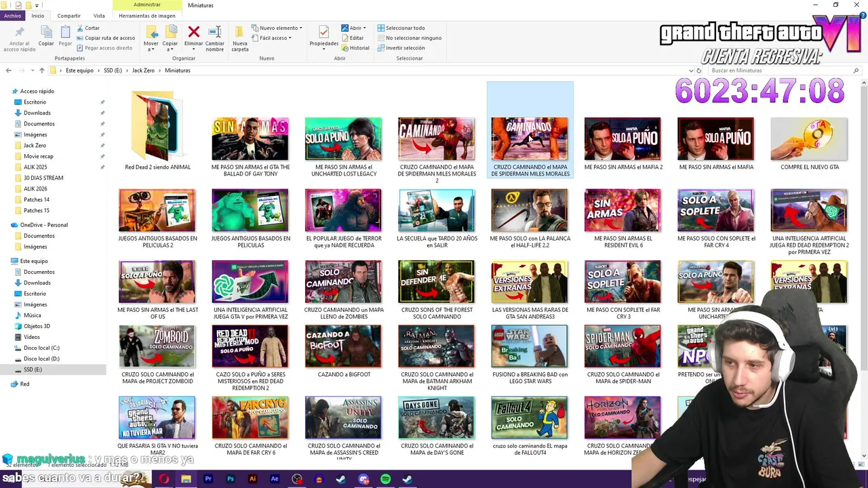Open the address bar history dropdown
868x488 pixels.
(691, 70)
